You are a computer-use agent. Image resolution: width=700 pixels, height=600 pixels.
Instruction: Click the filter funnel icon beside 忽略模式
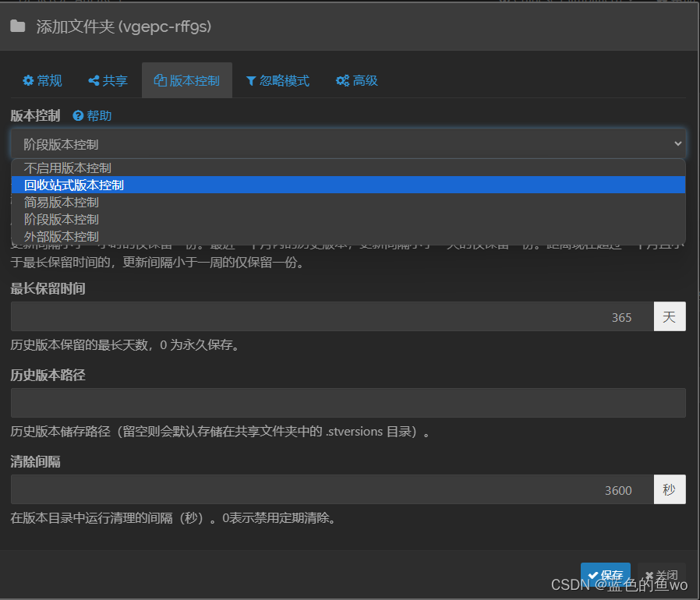tap(251, 81)
